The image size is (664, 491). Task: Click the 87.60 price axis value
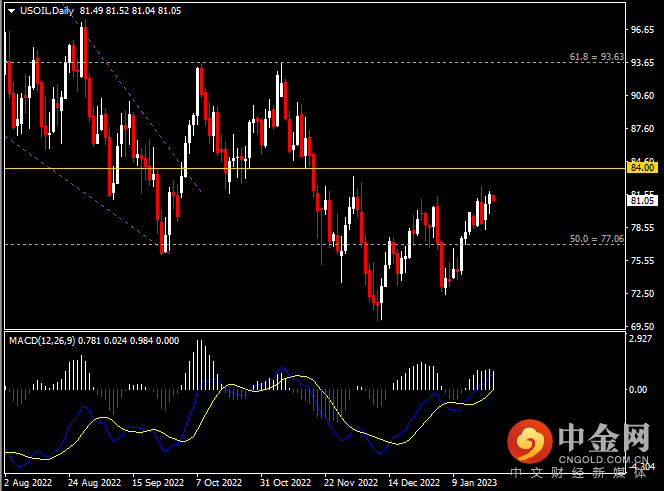pos(642,128)
